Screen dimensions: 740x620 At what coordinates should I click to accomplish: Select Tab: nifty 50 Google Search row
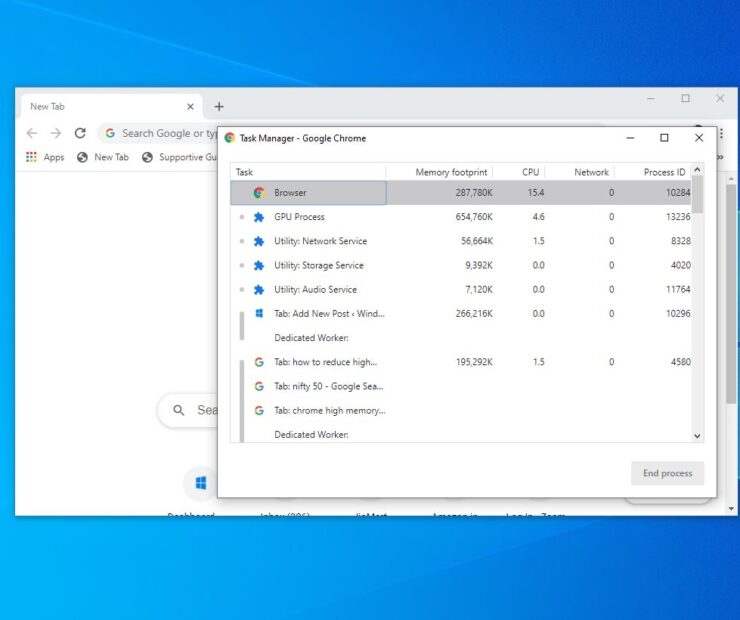(461, 386)
